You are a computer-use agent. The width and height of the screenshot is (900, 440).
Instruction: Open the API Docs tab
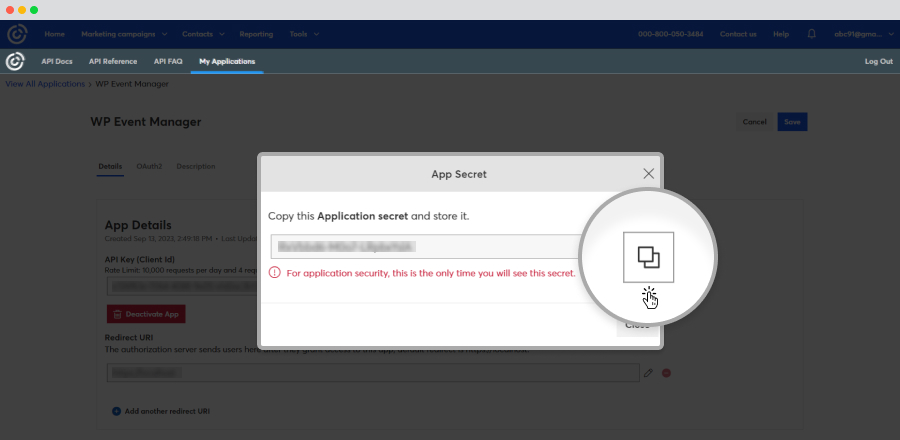(x=57, y=61)
